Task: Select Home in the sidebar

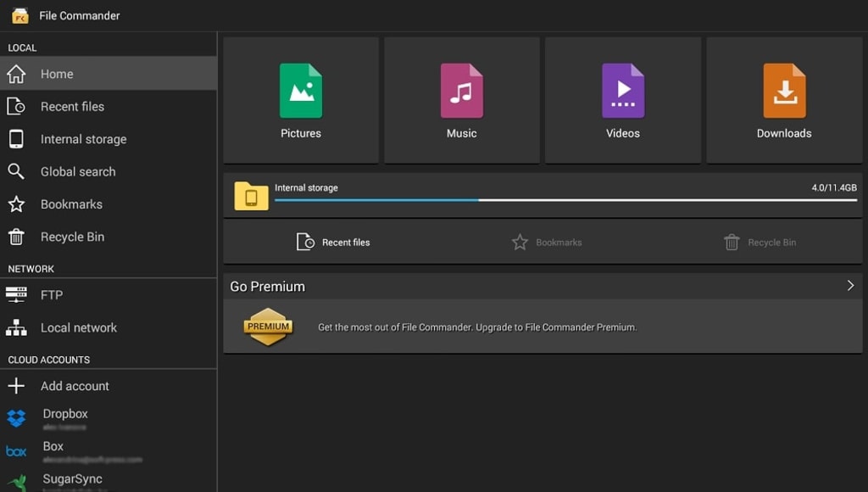Action: 57,74
